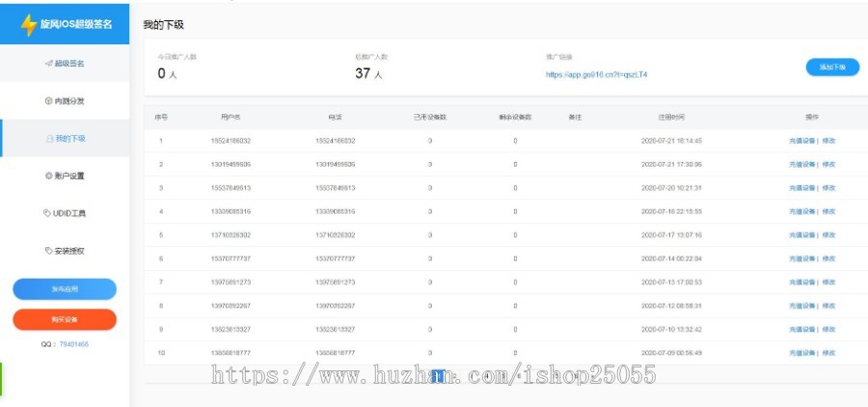The height and width of the screenshot is (407, 868).
Task: Open the 推广链接 app.go916.cn link
Action: point(596,74)
